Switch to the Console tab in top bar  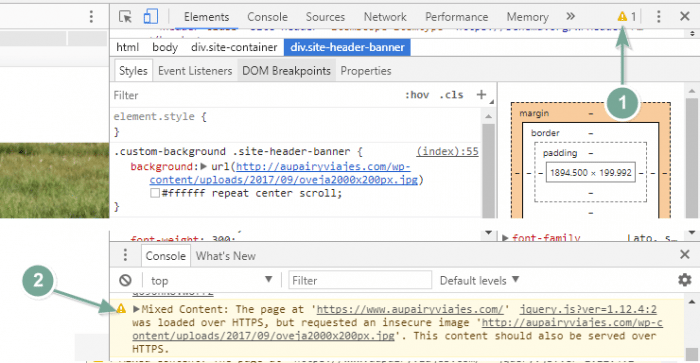[x=267, y=17]
